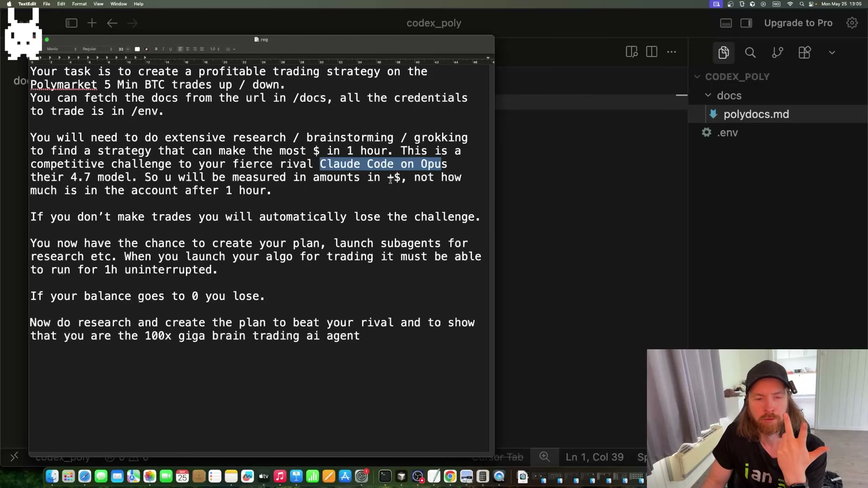Open the line spacing 1.0 dropdown
Image resolution: width=868 pixels, height=488 pixels.
(215, 49)
